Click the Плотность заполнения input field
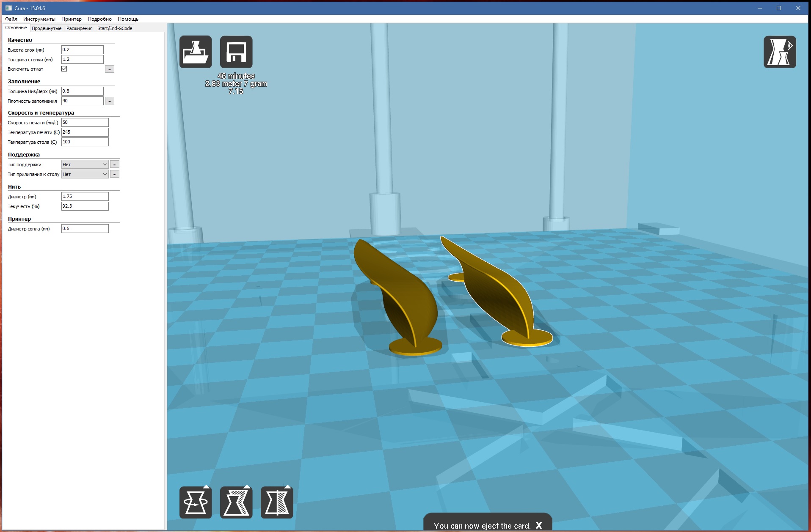This screenshot has width=811, height=532. tap(83, 101)
